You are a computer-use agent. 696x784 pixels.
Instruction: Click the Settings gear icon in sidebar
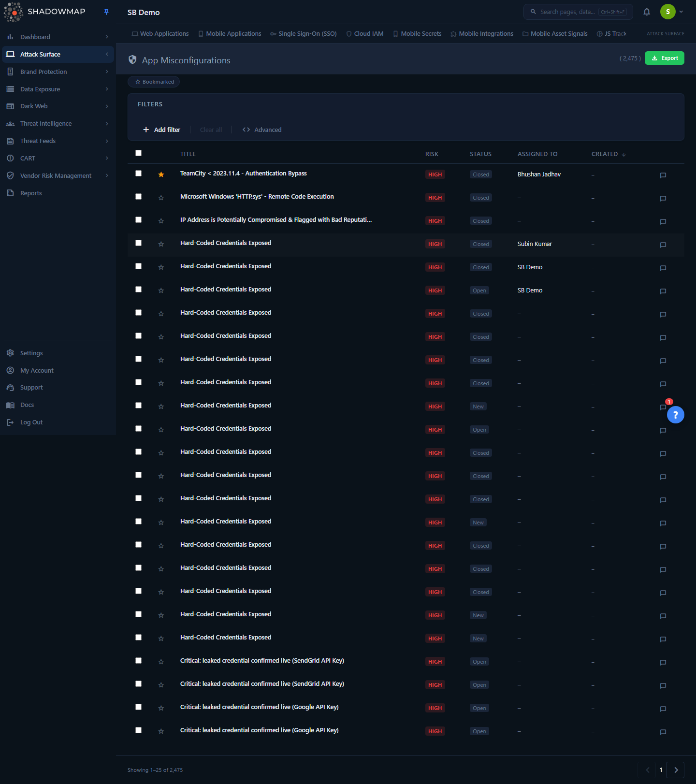(x=10, y=353)
